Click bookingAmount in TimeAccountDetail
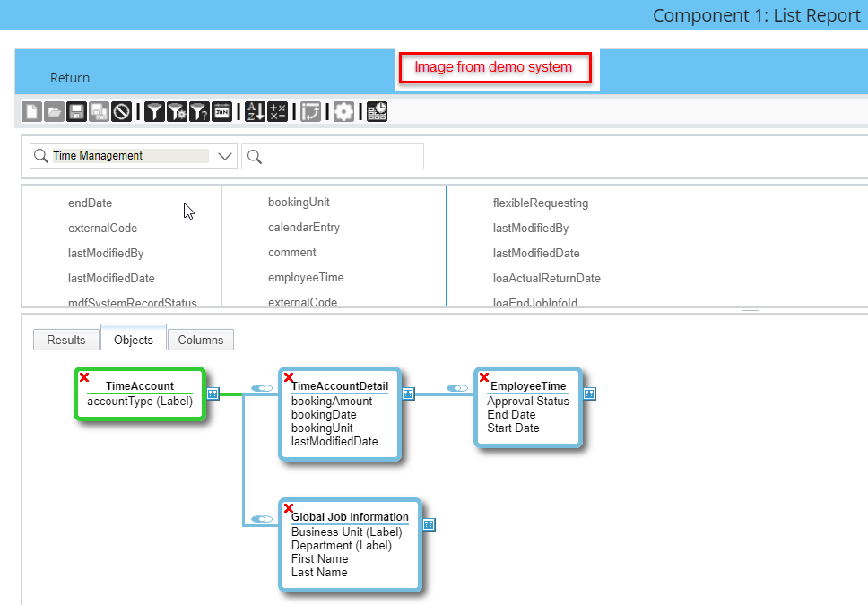The height and width of the screenshot is (605, 868). [x=332, y=401]
